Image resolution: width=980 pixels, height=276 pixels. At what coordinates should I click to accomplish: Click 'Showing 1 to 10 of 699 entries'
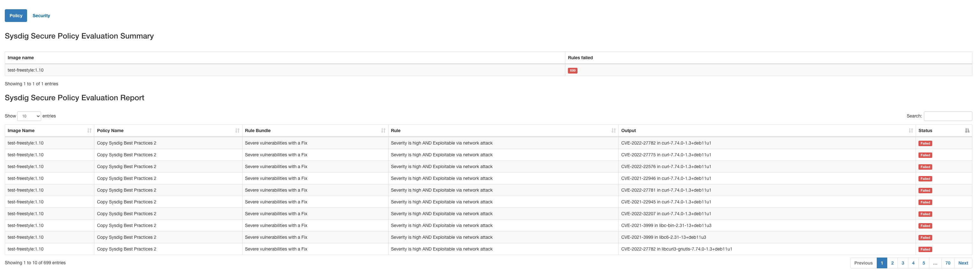(35, 263)
